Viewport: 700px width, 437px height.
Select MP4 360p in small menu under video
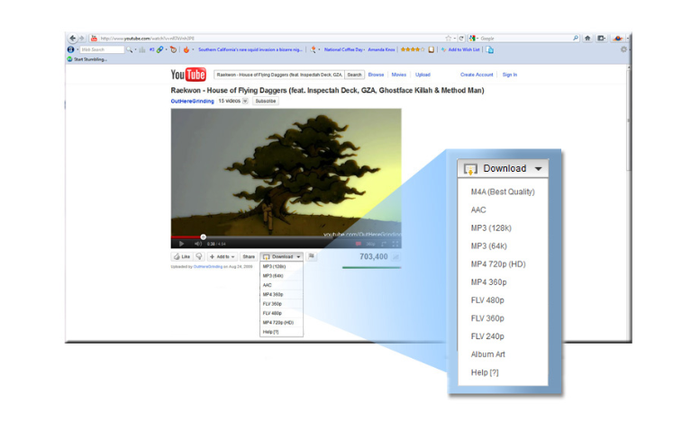[282, 294]
